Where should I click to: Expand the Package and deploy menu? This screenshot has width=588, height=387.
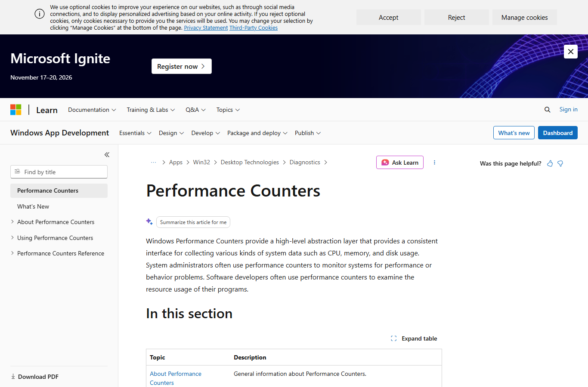pos(257,133)
